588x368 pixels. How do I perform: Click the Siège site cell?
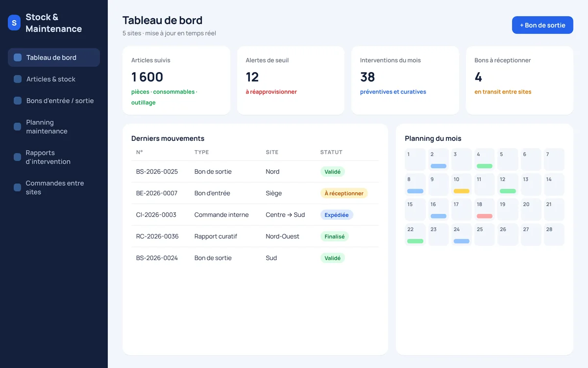coord(274,193)
